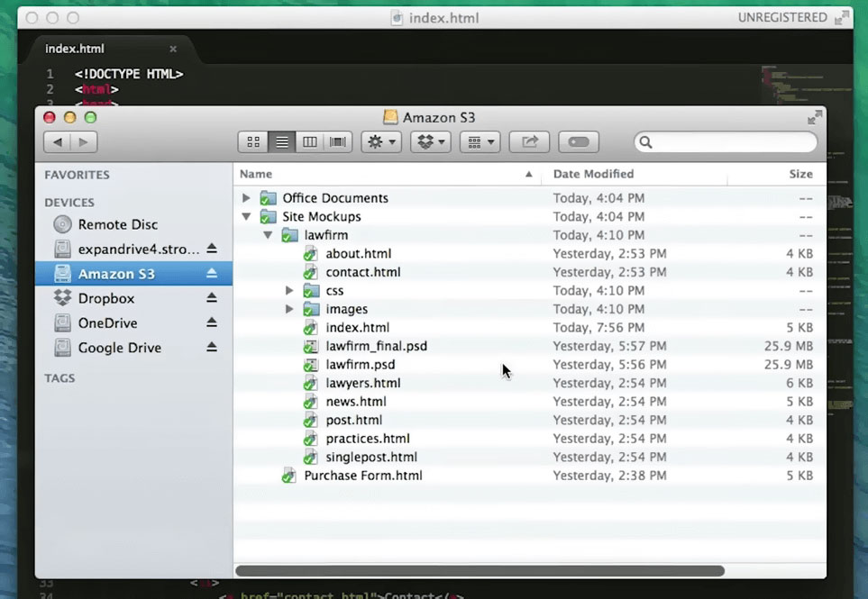The height and width of the screenshot is (599, 868).
Task: Eject the Amazon S3 drive
Action: (212, 274)
